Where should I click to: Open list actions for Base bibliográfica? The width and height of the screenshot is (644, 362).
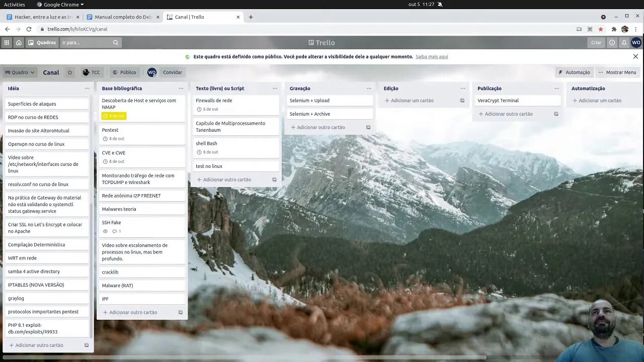pos(181,88)
